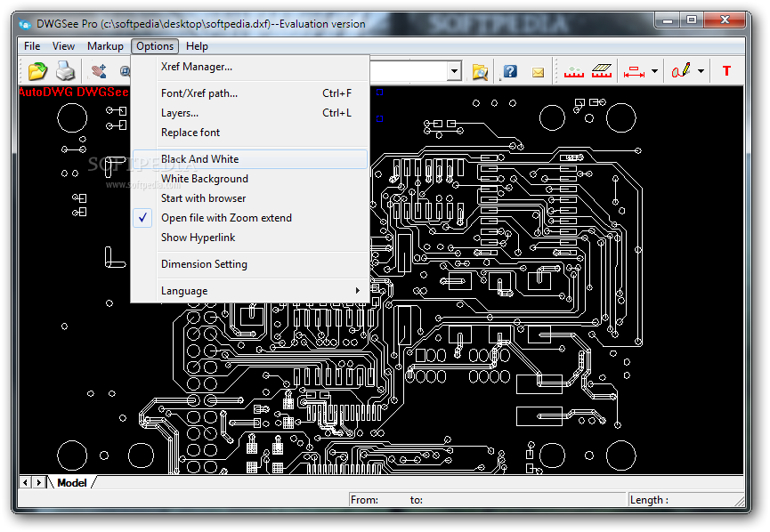Screen dimensions: 770x532
Task: Open the File menu
Action: [x=32, y=46]
